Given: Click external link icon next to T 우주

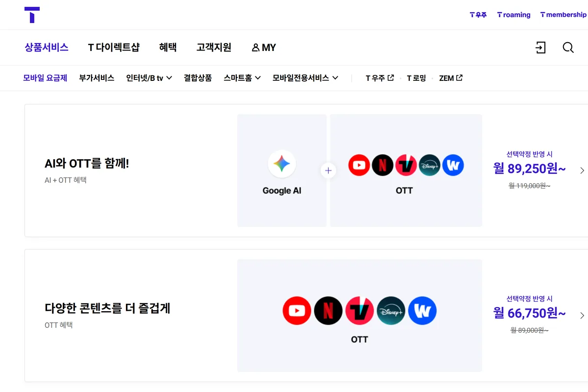Looking at the screenshot, I should tap(391, 77).
